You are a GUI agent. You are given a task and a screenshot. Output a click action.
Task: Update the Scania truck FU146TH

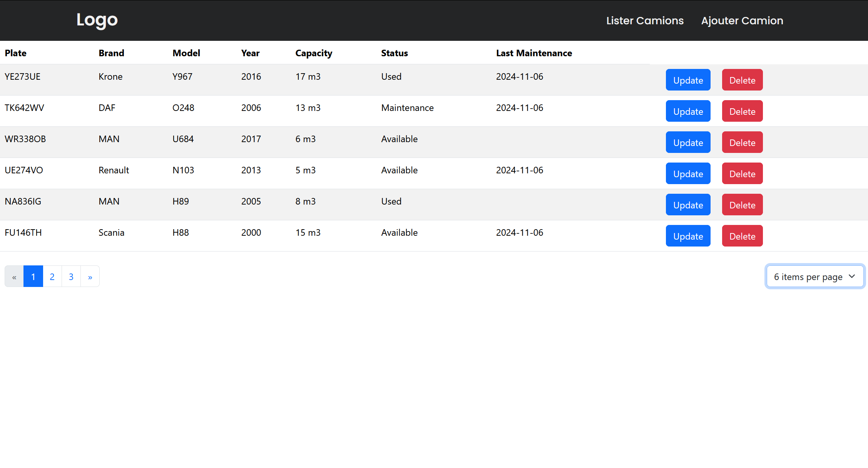688,236
